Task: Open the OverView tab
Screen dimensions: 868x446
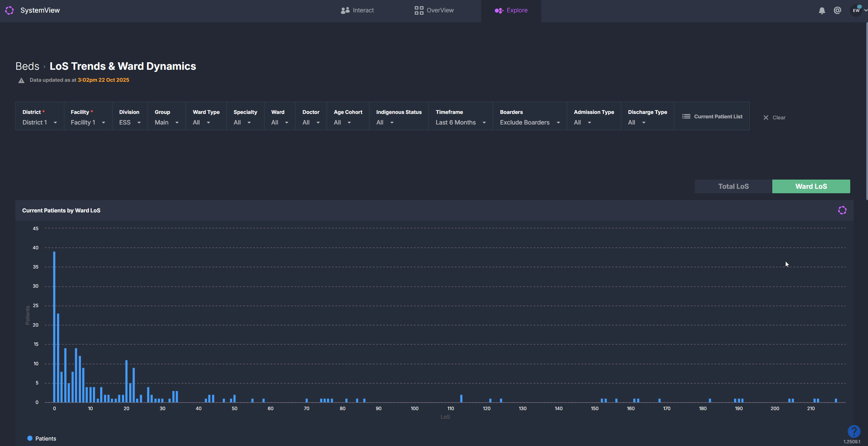Action: tap(434, 10)
